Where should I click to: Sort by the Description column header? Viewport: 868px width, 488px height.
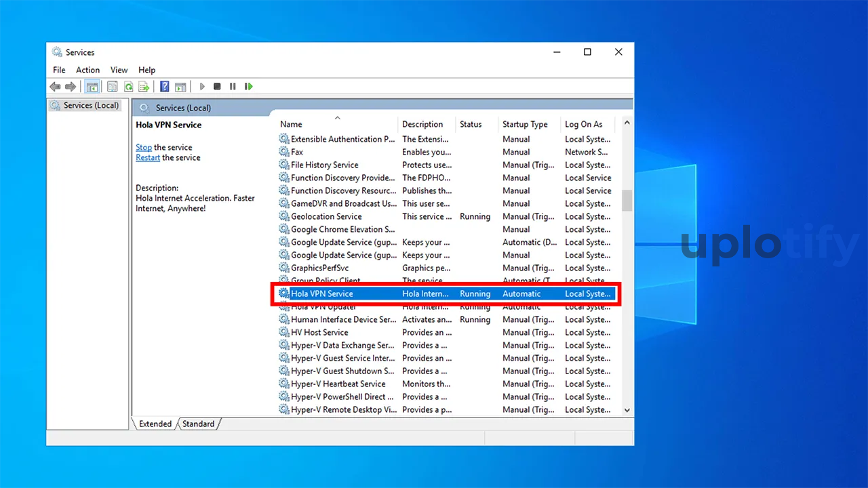427,124
